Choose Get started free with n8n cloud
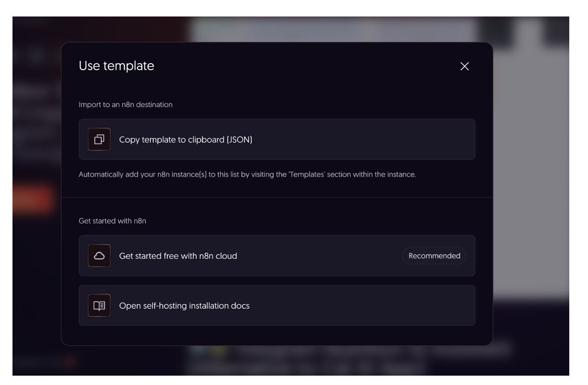588x385 pixels. click(178, 256)
